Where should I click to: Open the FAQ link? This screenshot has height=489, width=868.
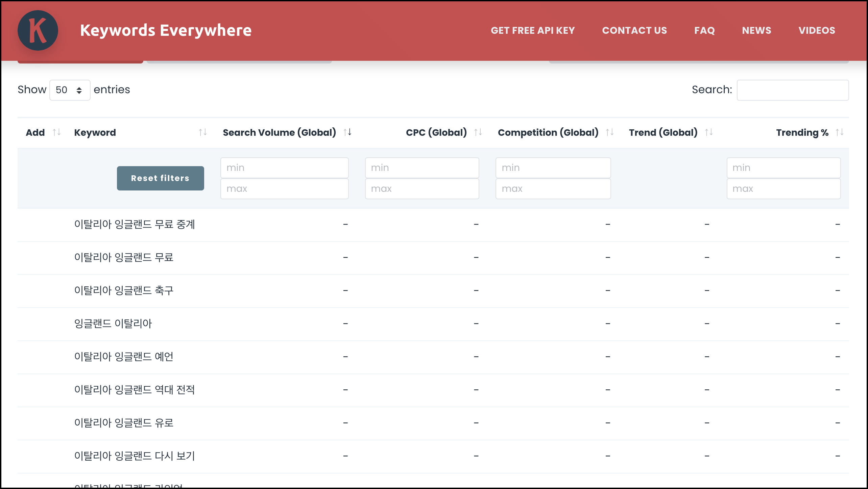704,30
